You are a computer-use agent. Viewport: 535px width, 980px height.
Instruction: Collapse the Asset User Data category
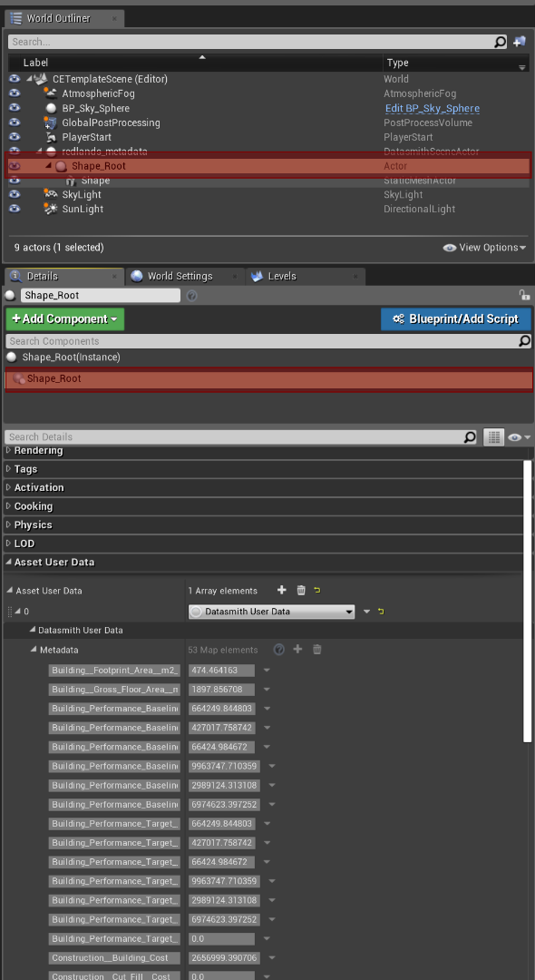[8, 563]
